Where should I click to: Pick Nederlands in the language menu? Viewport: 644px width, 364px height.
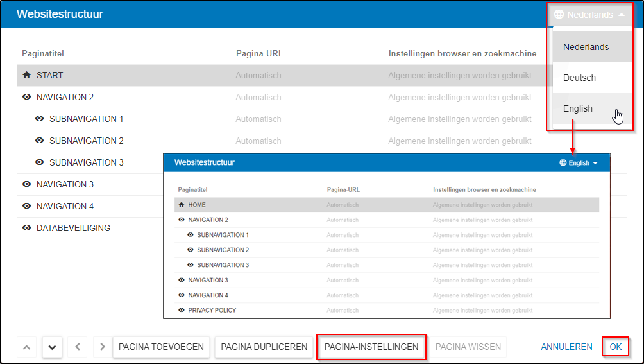[x=586, y=47]
